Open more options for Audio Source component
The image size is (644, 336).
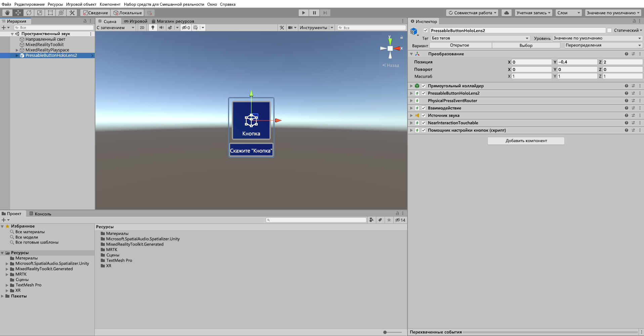pyautogui.click(x=640, y=115)
